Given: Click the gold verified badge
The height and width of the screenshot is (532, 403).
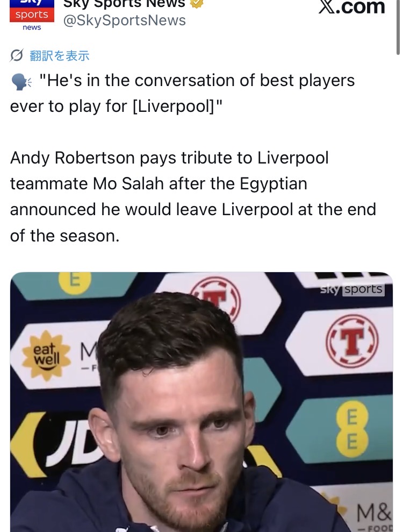Looking at the screenshot, I should pos(197,3).
